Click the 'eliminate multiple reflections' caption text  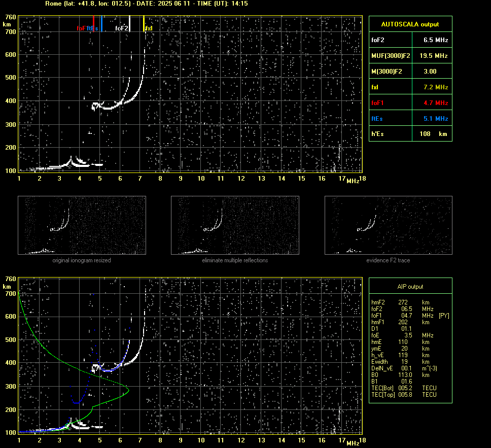click(235, 260)
